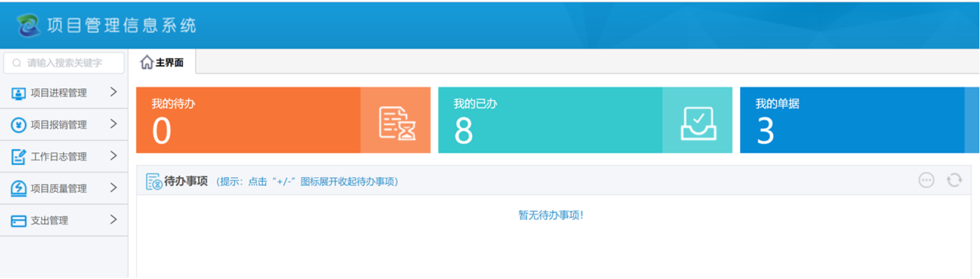Focus the keyword search input field

point(64,63)
